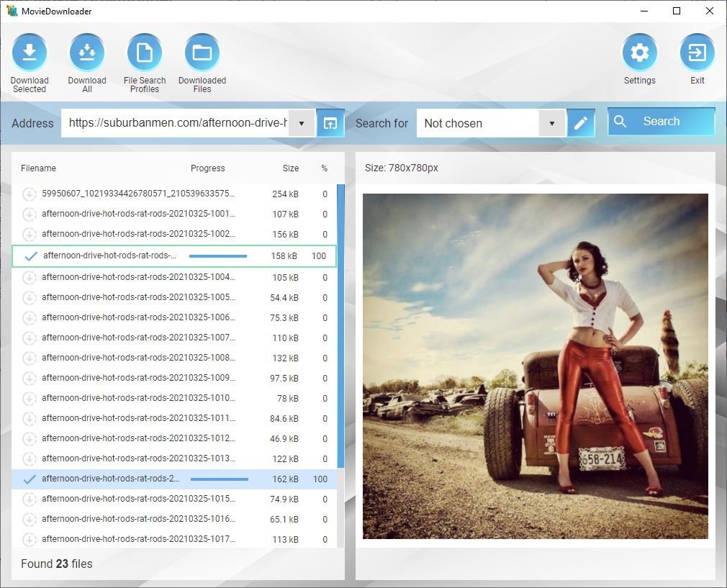The width and height of the screenshot is (727, 588).
Task: Click the MovieDownloader title bar app icon
Action: pyautogui.click(x=12, y=11)
